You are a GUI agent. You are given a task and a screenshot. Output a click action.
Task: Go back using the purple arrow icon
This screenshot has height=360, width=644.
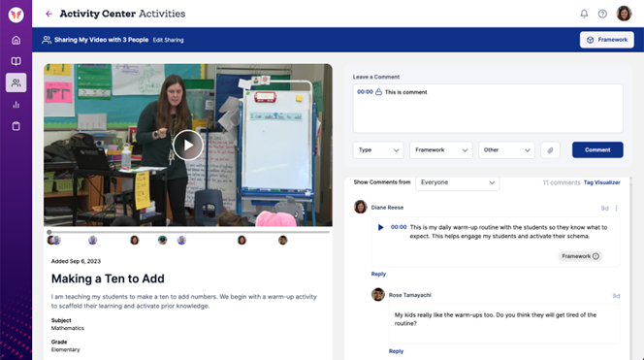(x=48, y=14)
